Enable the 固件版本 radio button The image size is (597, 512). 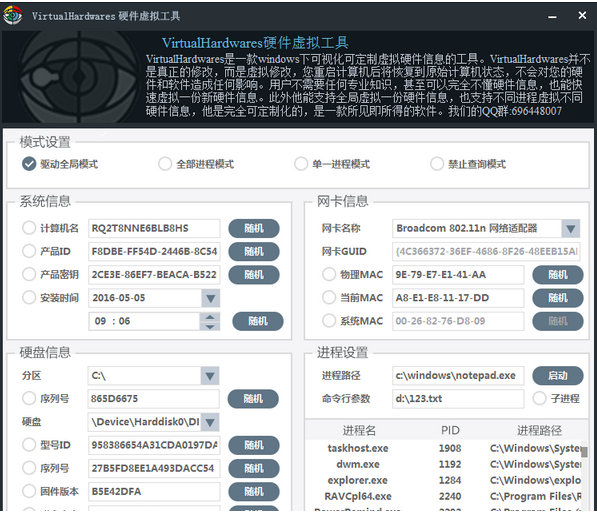(29, 491)
